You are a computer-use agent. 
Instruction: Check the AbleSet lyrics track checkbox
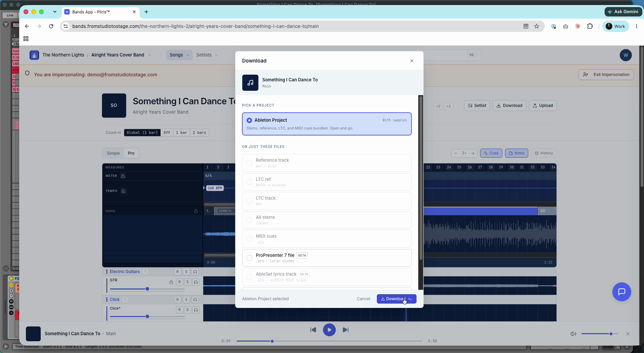[x=249, y=277]
